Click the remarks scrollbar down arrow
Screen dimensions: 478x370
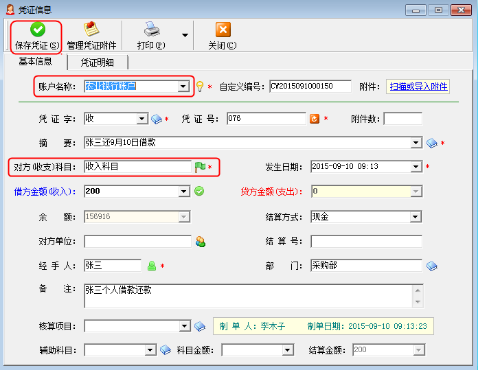418,302
